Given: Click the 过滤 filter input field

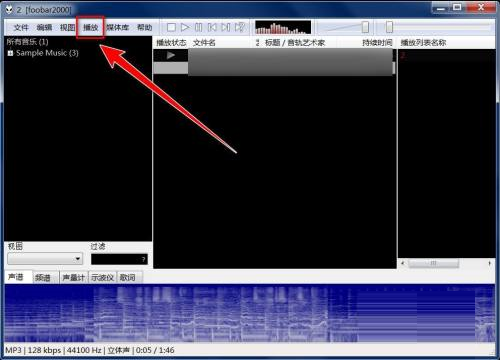Looking at the screenshot, I should click(x=119, y=259).
